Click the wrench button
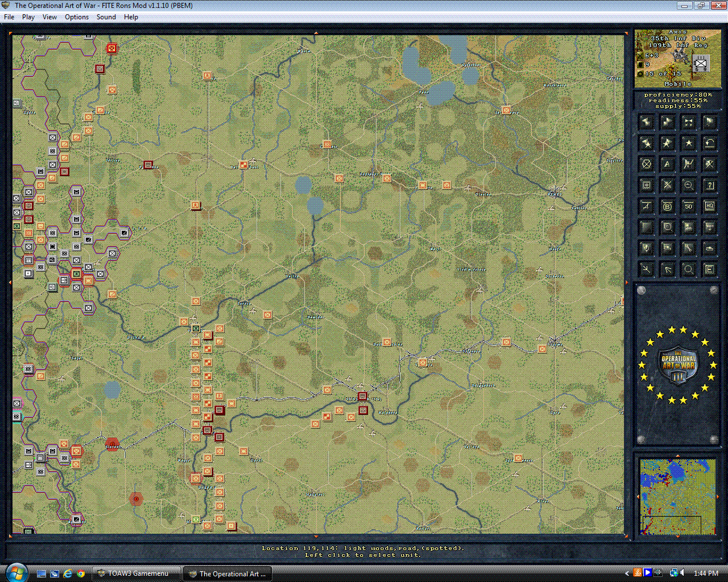Image resolution: width=728 pixels, height=582 pixels. tap(688, 248)
